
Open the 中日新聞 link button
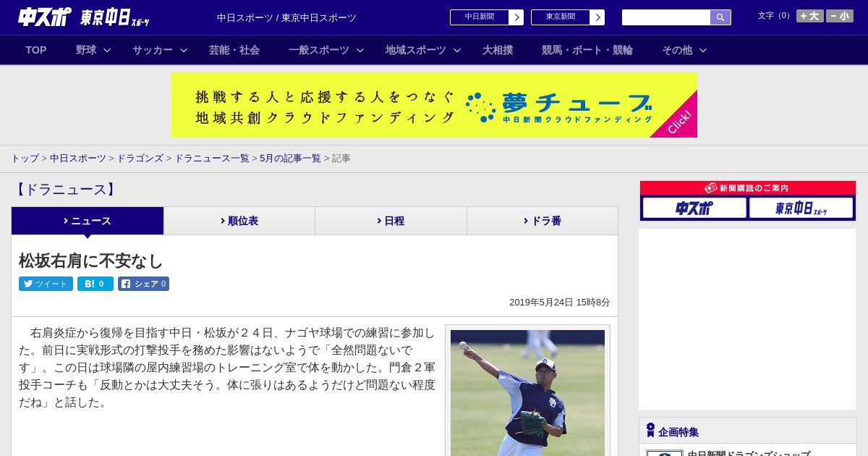[487, 17]
